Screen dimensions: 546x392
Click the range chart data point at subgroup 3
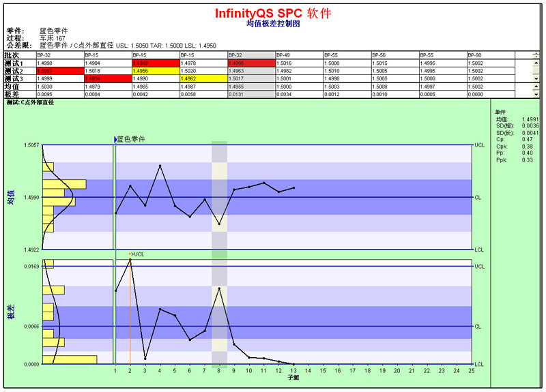click(x=145, y=359)
